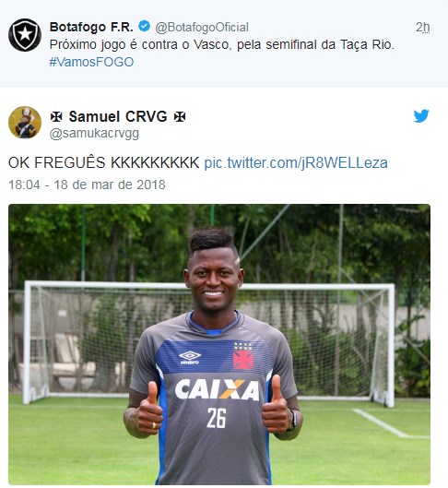
Task: Open the Botafogo F.R. profile name
Action: point(91,27)
